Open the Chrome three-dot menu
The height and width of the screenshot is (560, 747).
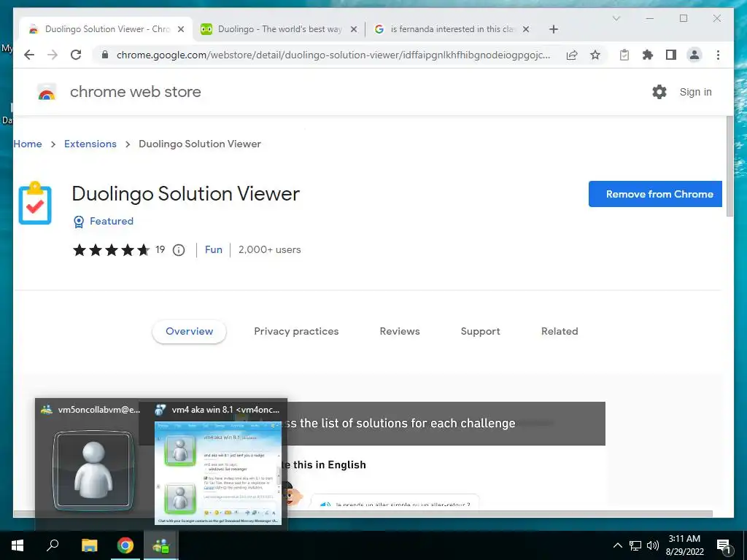[718, 55]
